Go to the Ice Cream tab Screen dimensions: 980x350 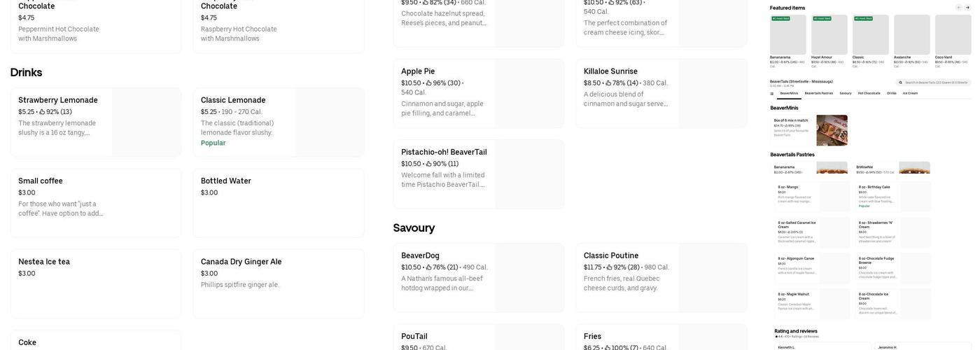[x=910, y=93]
